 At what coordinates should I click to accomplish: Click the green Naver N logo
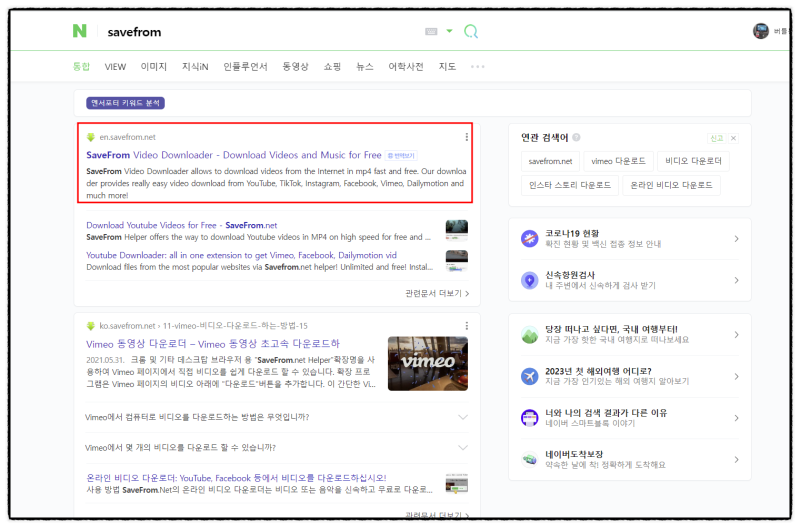[x=80, y=31]
